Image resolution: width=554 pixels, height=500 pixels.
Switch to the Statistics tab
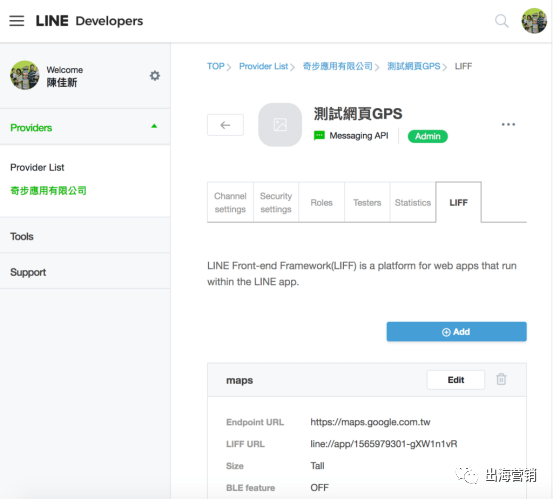tap(413, 202)
